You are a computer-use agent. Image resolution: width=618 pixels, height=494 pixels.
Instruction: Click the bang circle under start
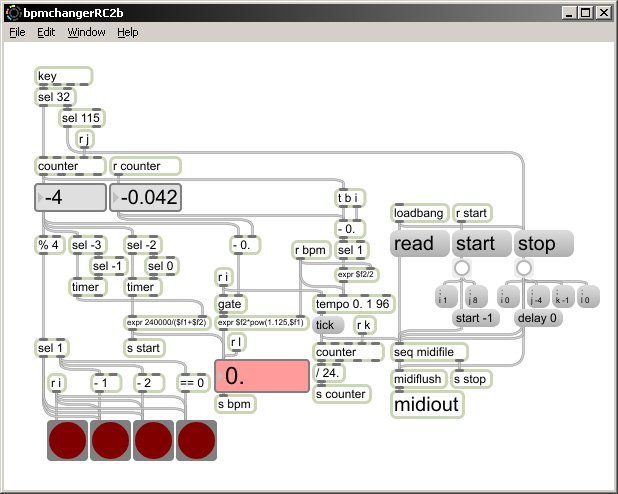click(x=462, y=268)
